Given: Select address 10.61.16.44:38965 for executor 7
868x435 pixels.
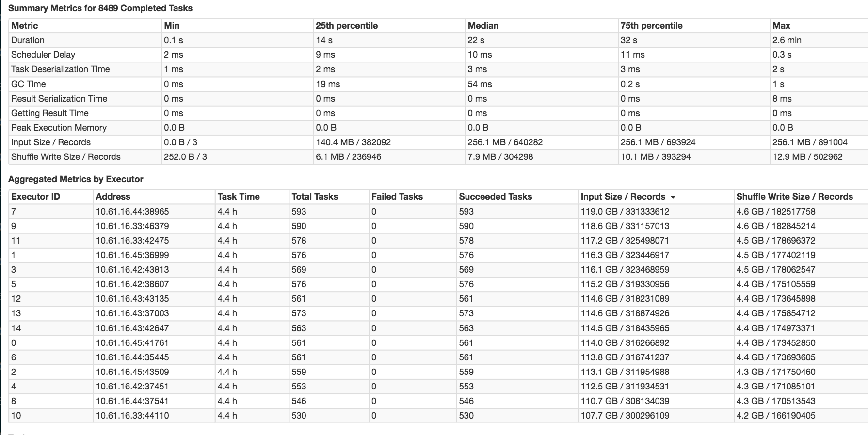Looking at the screenshot, I should pos(132,212).
